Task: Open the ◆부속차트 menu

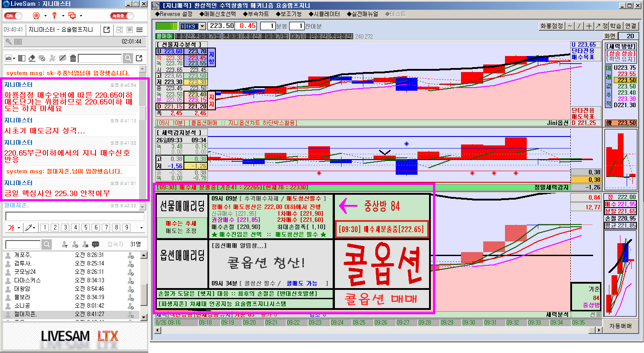Action: [x=256, y=14]
